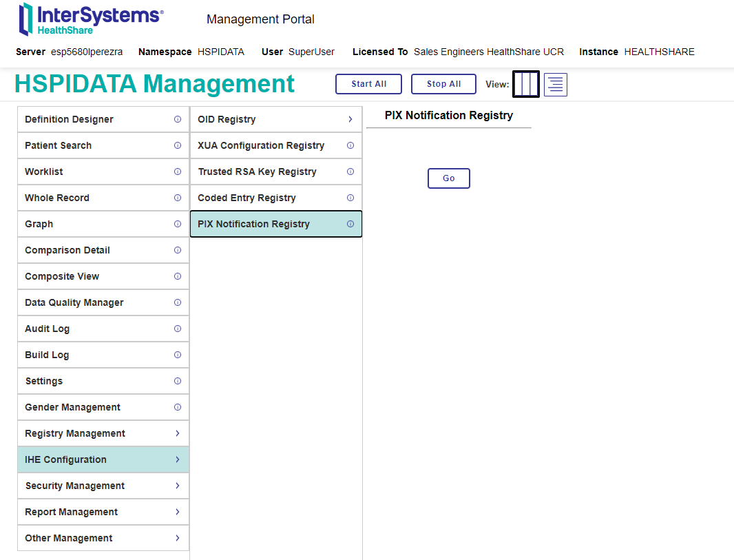This screenshot has height=560, width=734.
Task: Select Registry Management menu item
Action: [x=103, y=433]
